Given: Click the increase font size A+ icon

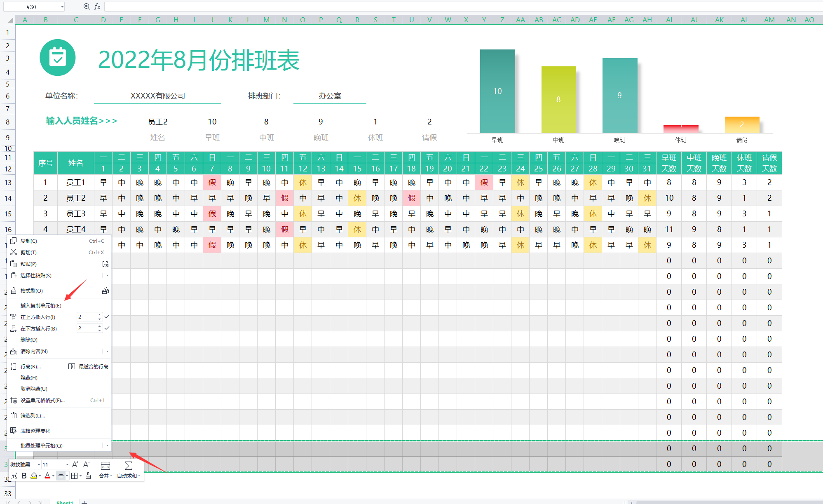Looking at the screenshot, I should coord(75,464).
